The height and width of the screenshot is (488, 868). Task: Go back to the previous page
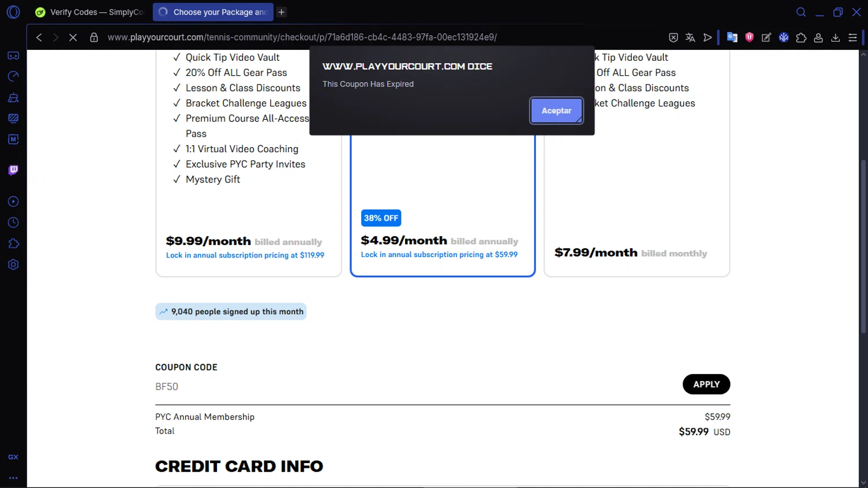point(39,38)
